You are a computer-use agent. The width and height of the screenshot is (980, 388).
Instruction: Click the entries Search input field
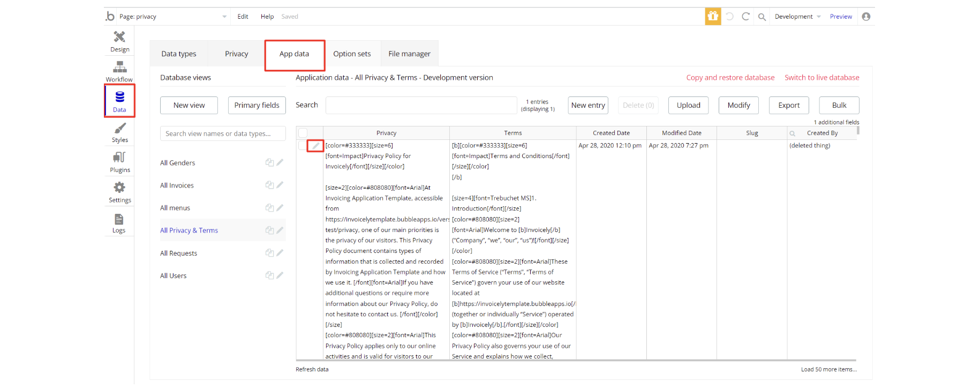(x=421, y=105)
